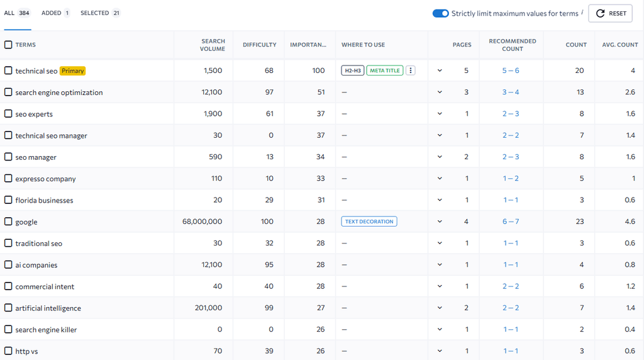Check the select-all TERMS header checkbox
This screenshot has width=644, height=360.
point(8,45)
